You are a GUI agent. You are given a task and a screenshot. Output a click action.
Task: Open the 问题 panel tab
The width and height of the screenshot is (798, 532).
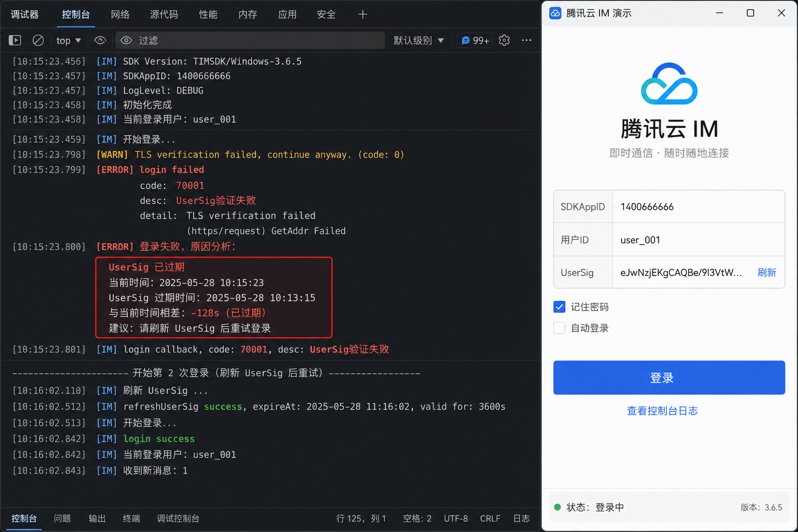(x=62, y=518)
